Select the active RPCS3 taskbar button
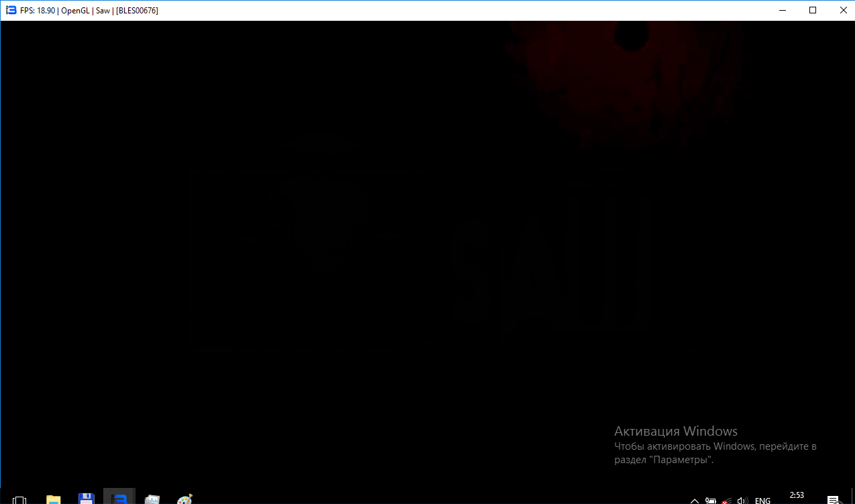The height and width of the screenshot is (504, 855). (x=119, y=497)
